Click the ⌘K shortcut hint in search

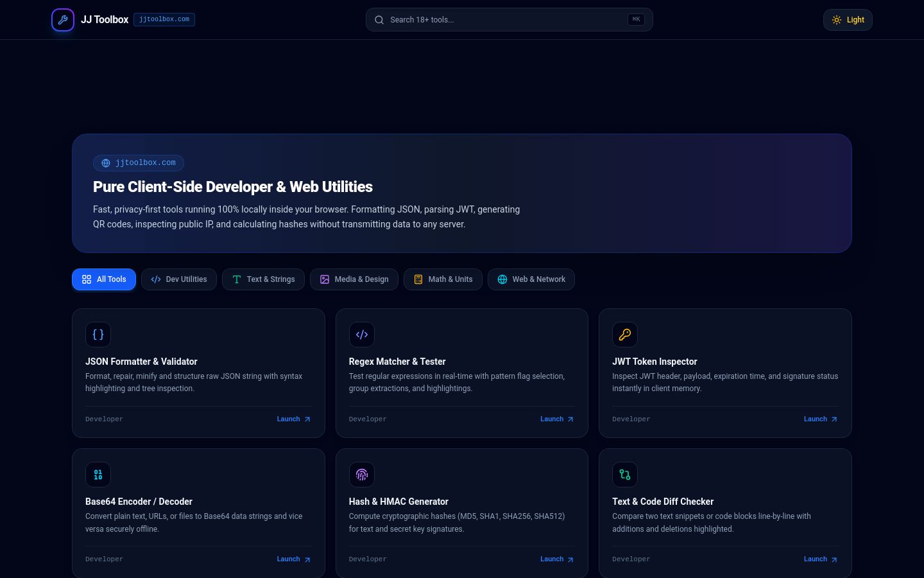pyautogui.click(x=636, y=19)
